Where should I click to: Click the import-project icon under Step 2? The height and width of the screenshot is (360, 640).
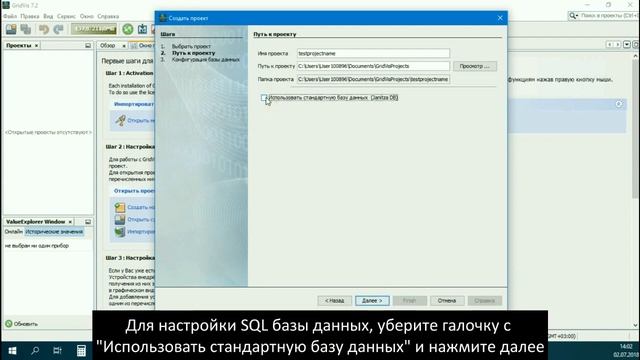pyautogui.click(x=120, y=232)
